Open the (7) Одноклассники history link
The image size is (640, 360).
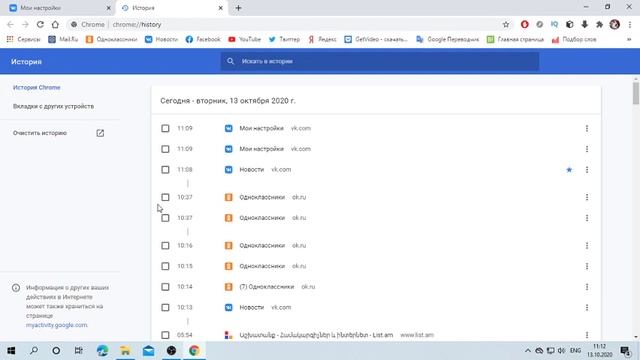[x=267, y=287]
